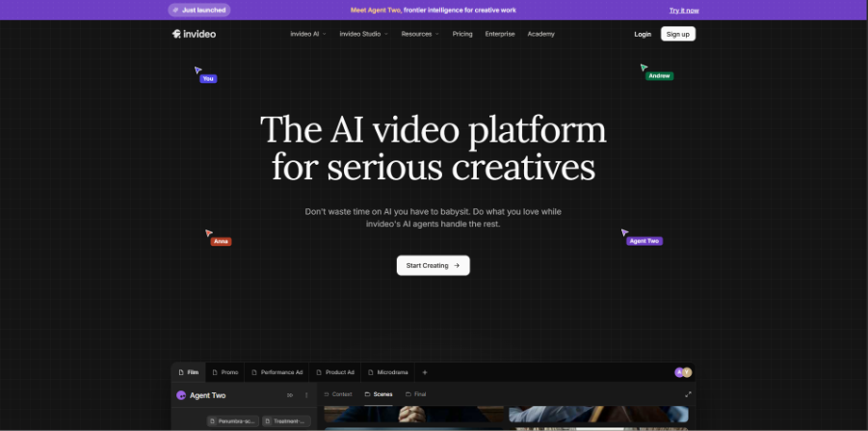Click the You cursor label
The width and height of the screenshot is (868, 431).
point(208,79)
